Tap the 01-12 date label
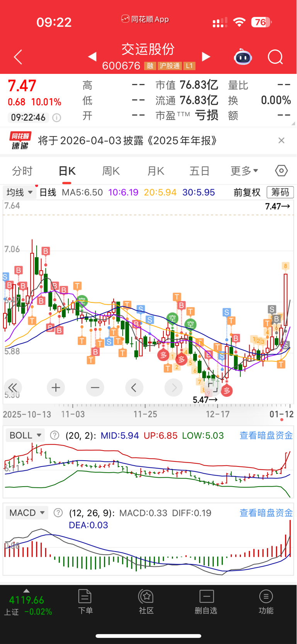 tap(282, 414)
